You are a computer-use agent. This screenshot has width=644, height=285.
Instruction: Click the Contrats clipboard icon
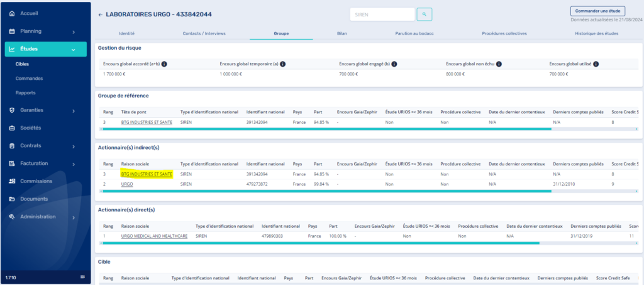tap(12, 146)
